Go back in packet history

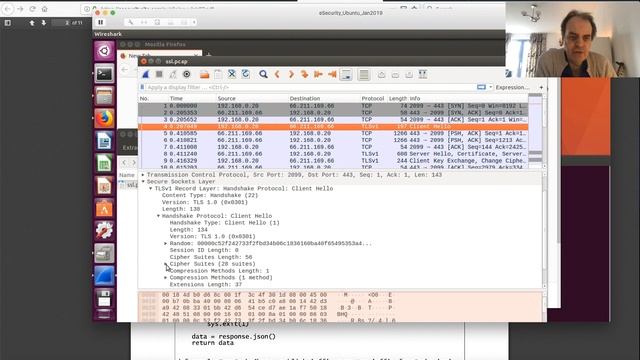(277, 74)
